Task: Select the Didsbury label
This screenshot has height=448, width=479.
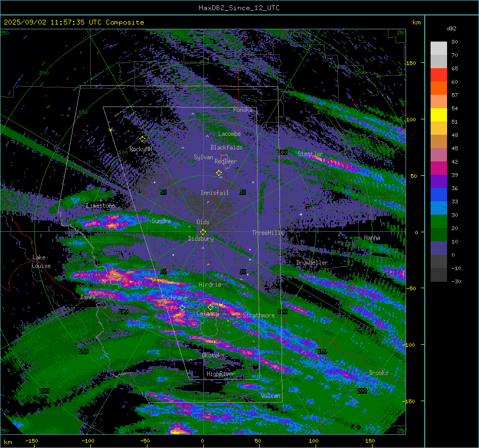Action: 201,239
